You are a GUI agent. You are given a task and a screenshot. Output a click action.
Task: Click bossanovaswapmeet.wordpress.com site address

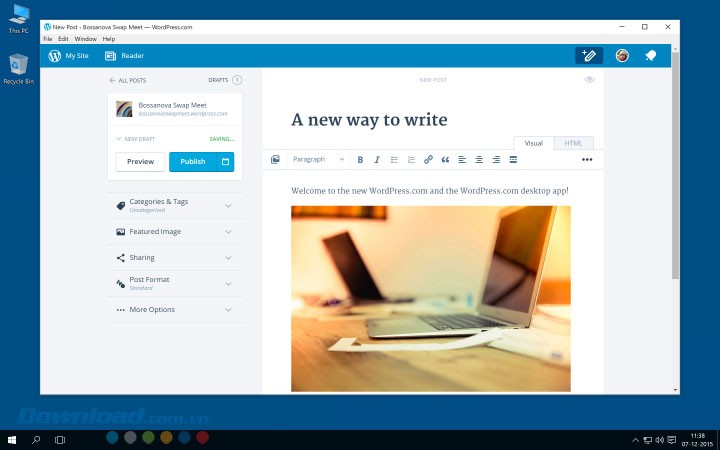[183, 114]
